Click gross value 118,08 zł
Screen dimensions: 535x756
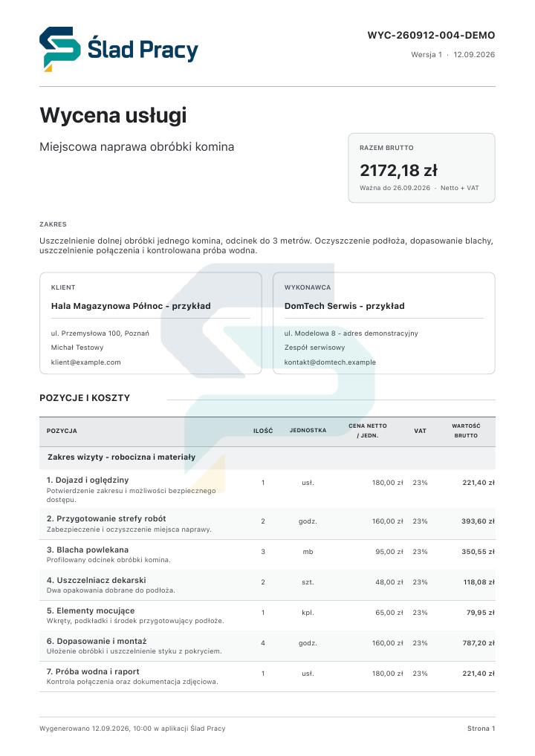(x=479, y=582)
